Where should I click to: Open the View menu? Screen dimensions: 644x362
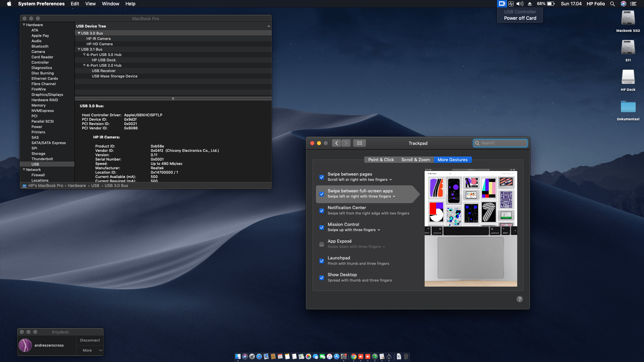(x=90, y=4)
